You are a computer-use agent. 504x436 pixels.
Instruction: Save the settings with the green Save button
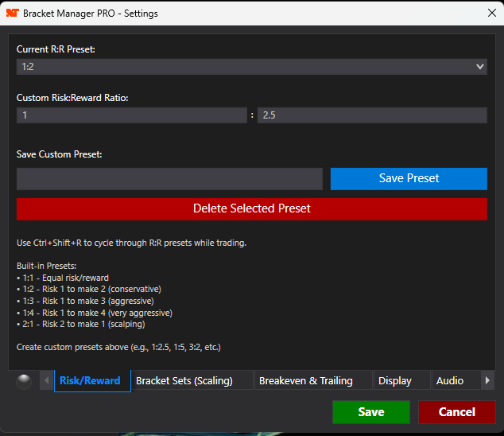[371, 412]
